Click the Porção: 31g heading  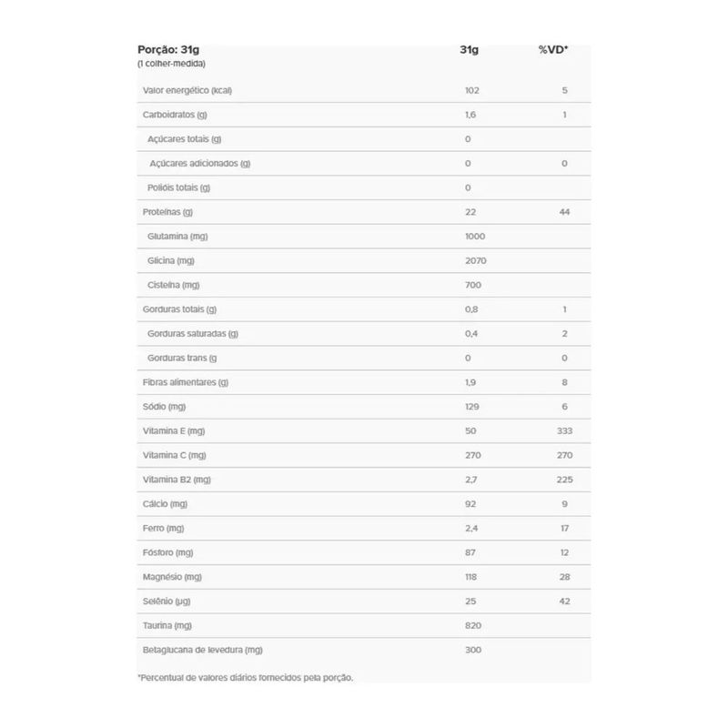168,50
